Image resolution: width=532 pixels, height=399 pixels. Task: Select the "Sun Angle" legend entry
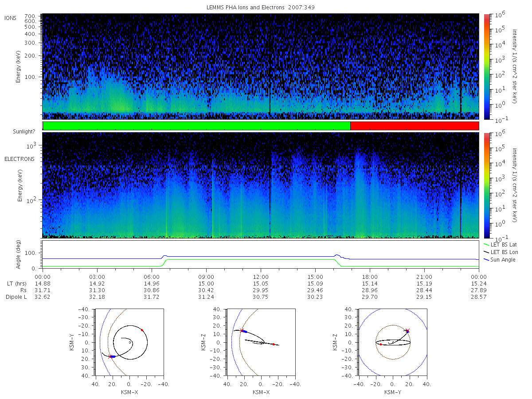[x=500, y=259]
